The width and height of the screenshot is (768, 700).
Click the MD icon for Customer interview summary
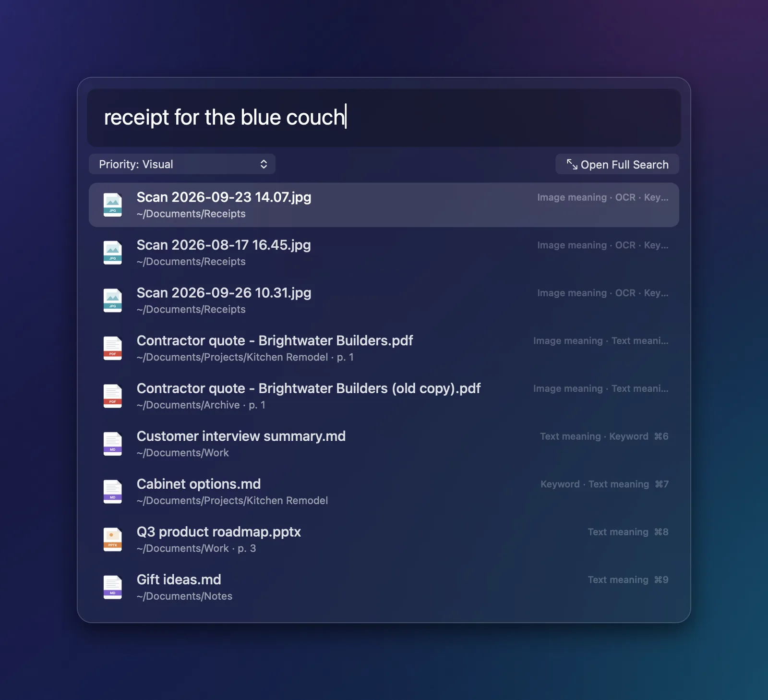point(112,444)
